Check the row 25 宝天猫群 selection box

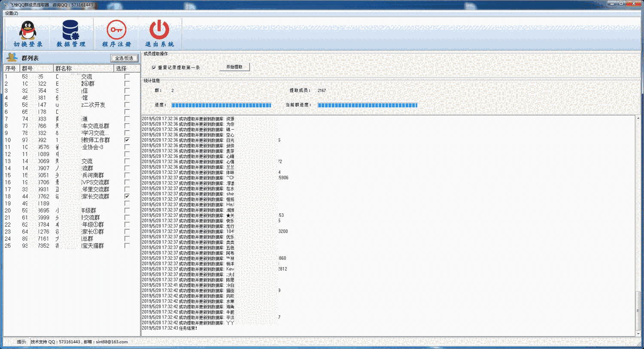pos(127,246)
